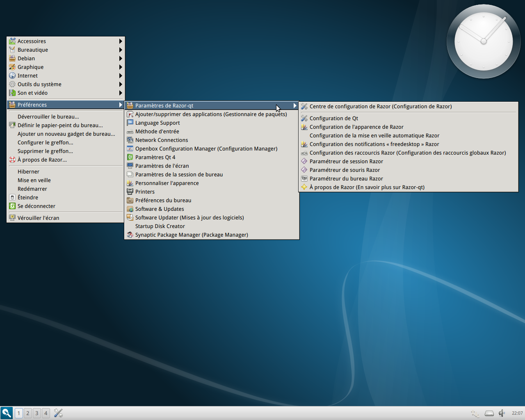The height and width of the screenshot is (420, 525).
Task: Click the Paramétreur du bureau Razor icon
Action: click(304, 178)
